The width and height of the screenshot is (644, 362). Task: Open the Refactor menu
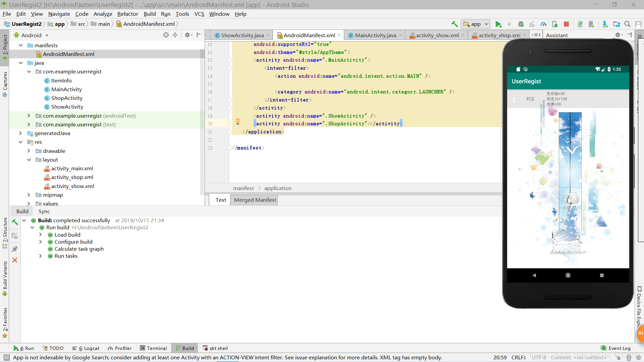127,14
